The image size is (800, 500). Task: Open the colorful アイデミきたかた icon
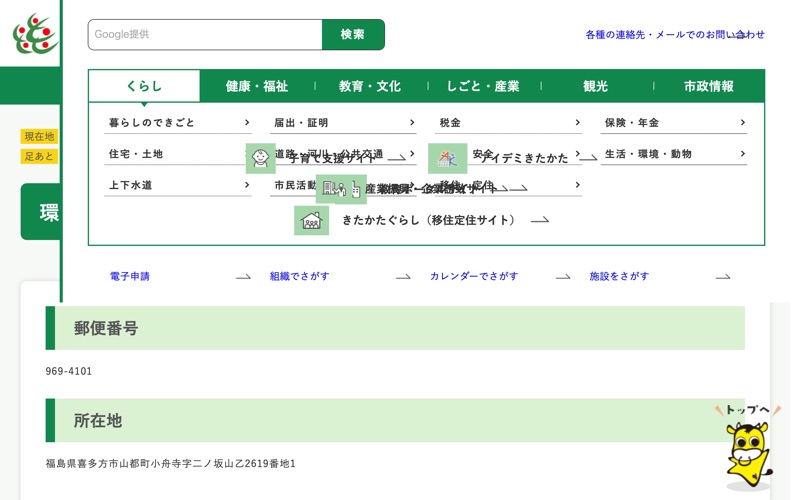(447, 158)
